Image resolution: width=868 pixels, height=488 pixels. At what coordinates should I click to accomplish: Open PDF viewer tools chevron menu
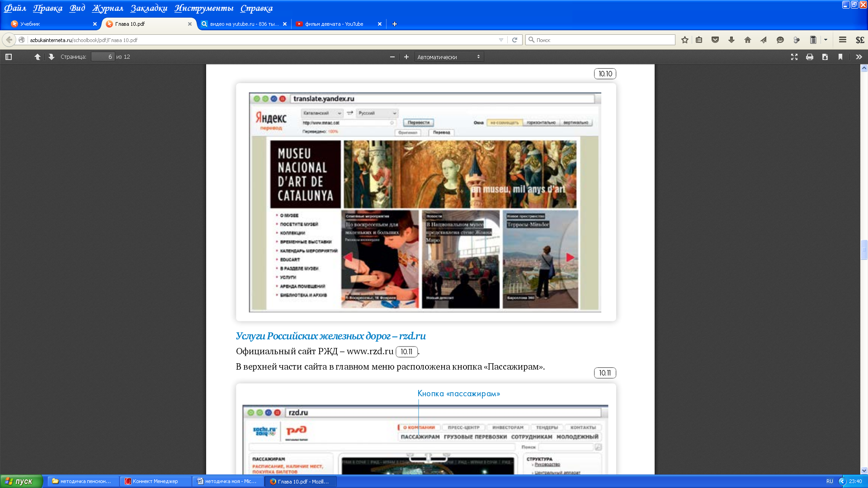(x=859, y=57)
